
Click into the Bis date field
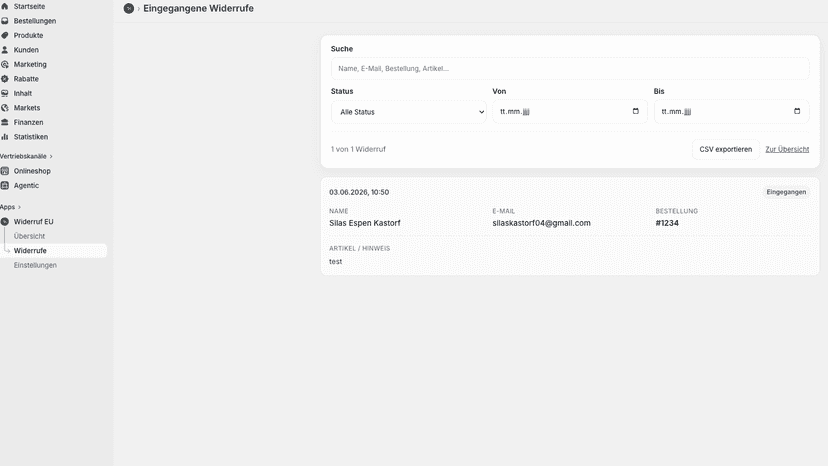tap(731, 111)
